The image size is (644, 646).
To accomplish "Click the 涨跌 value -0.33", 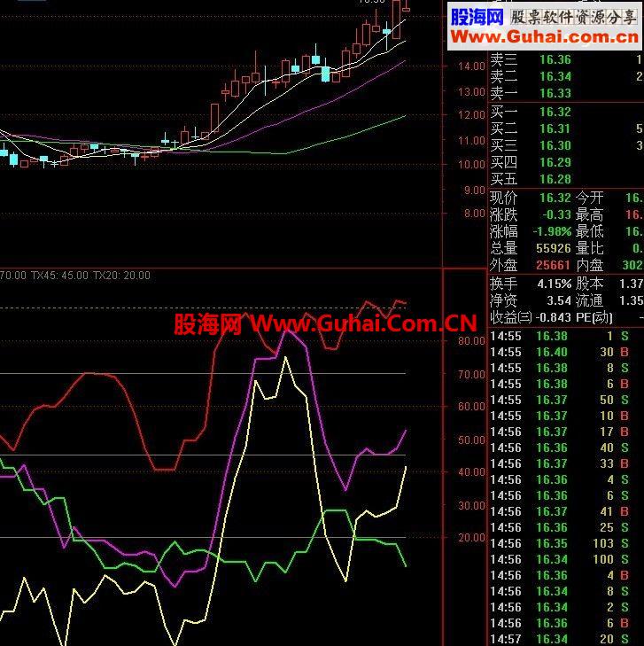I will [556, 215].
